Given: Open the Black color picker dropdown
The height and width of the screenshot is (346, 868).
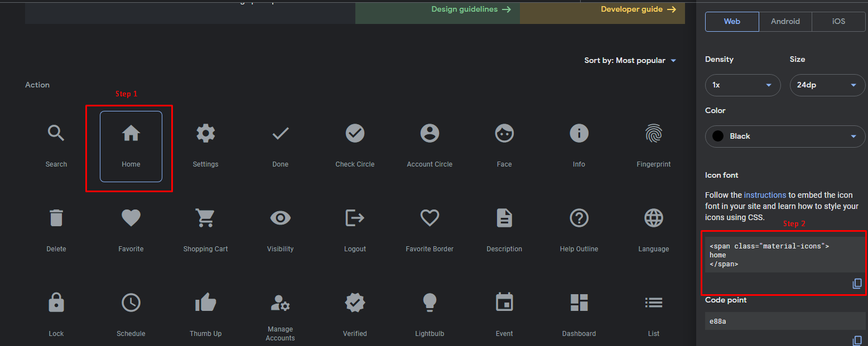Looking at the screenshot, I should 784,137.
